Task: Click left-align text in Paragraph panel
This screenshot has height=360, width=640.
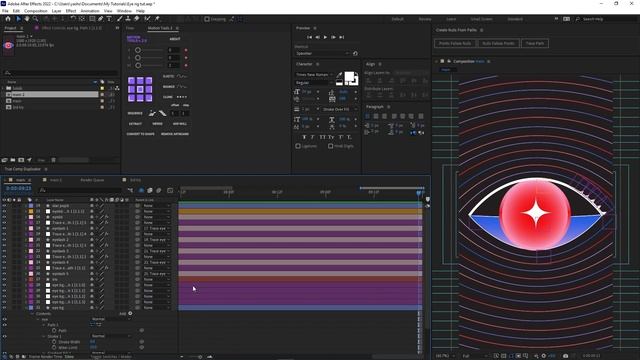Action: point(367,116)
